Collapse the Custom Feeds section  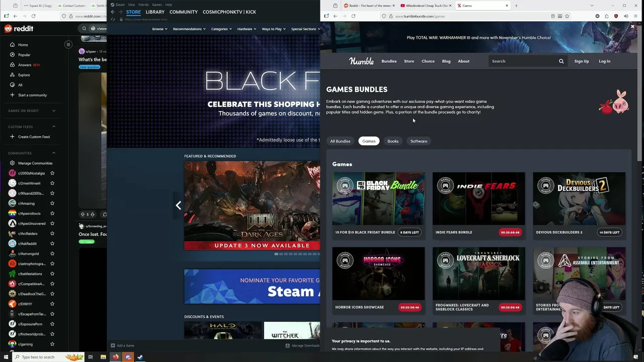[54, 127]
